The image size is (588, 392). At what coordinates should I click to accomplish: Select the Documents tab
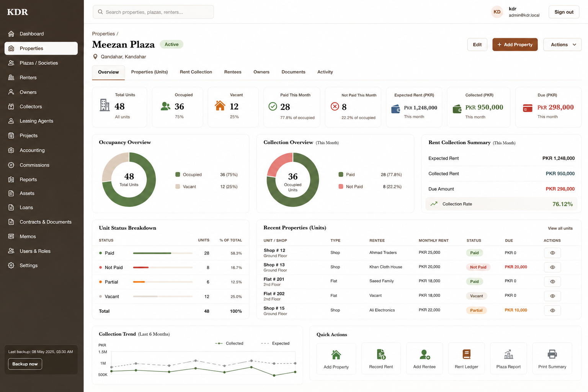(x=294, y=72)
